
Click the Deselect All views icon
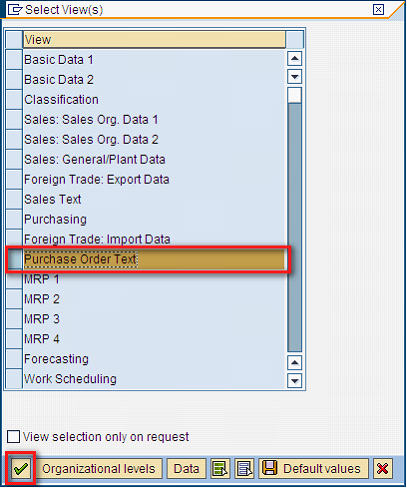[244, 469]
